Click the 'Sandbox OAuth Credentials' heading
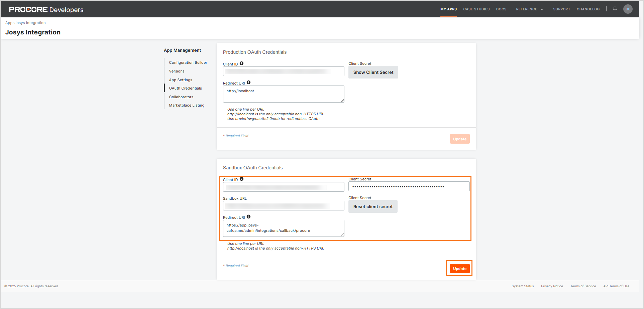The width and height of the screenshot is (644, 309). click(253, 168)
